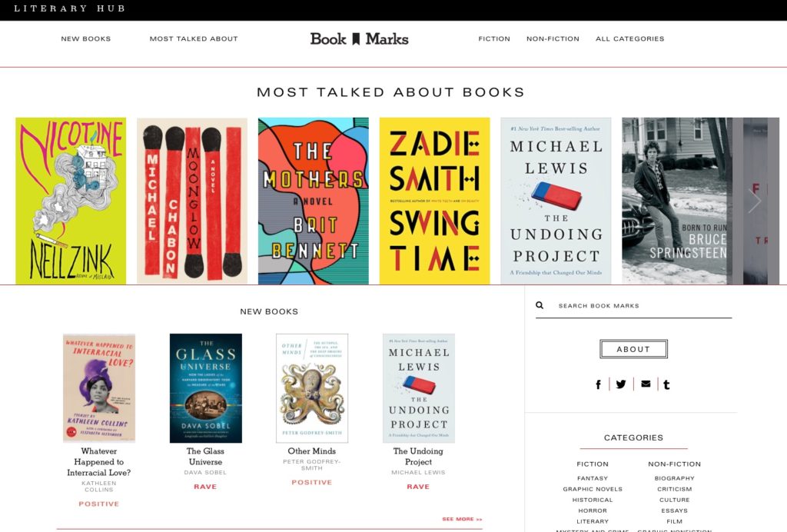Open the Rave rating for The Undoing Project
The width and height of the screenshot is (787, 532).
coord(418,486)
